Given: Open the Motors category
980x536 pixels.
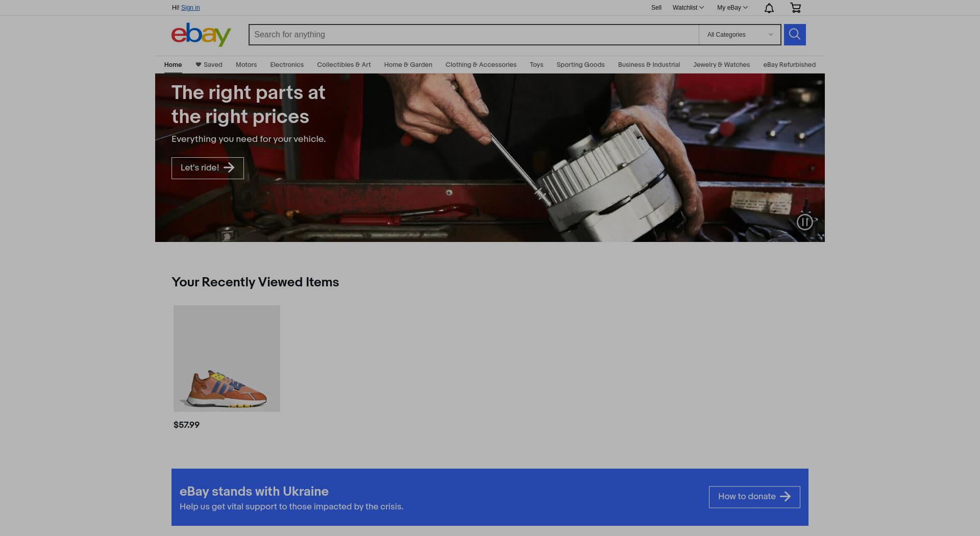Looking at the screenshot, I should (x=246, y=65).
